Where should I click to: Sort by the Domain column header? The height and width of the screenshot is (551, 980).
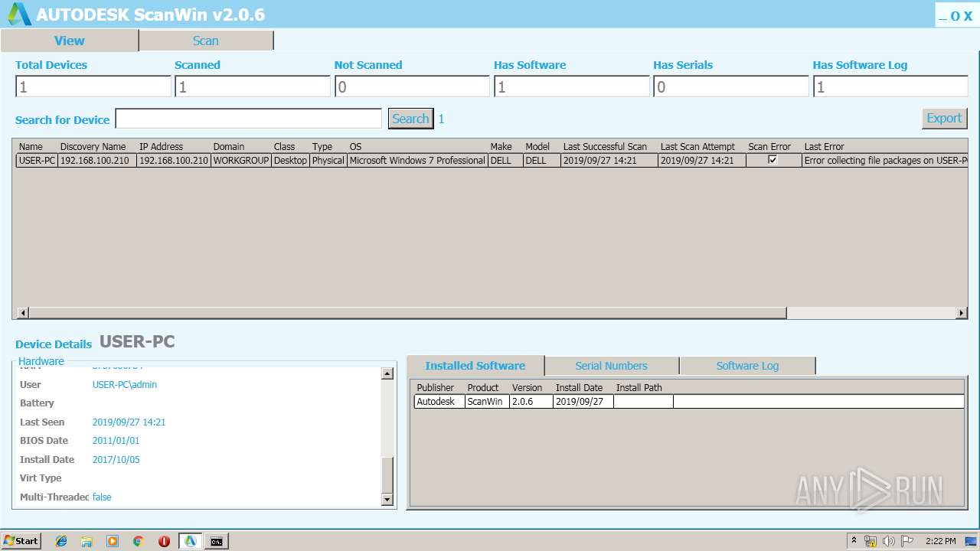[228, 146]
